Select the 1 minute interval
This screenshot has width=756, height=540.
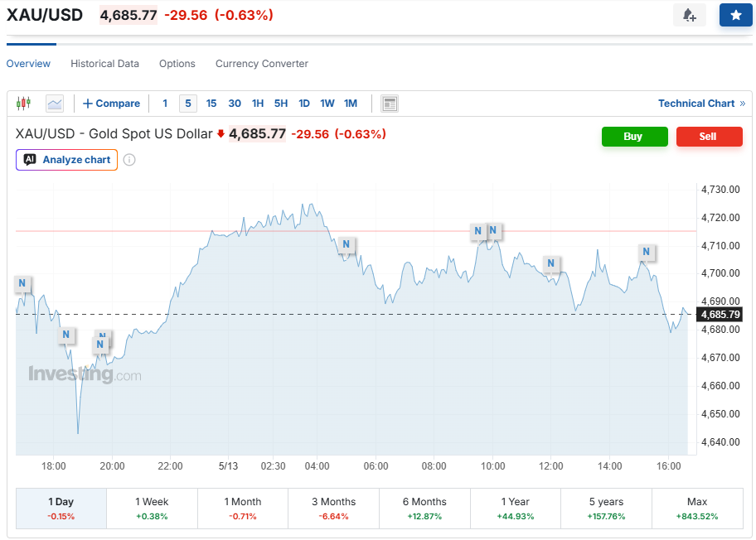pyautogui.click(x=165, y=103)
